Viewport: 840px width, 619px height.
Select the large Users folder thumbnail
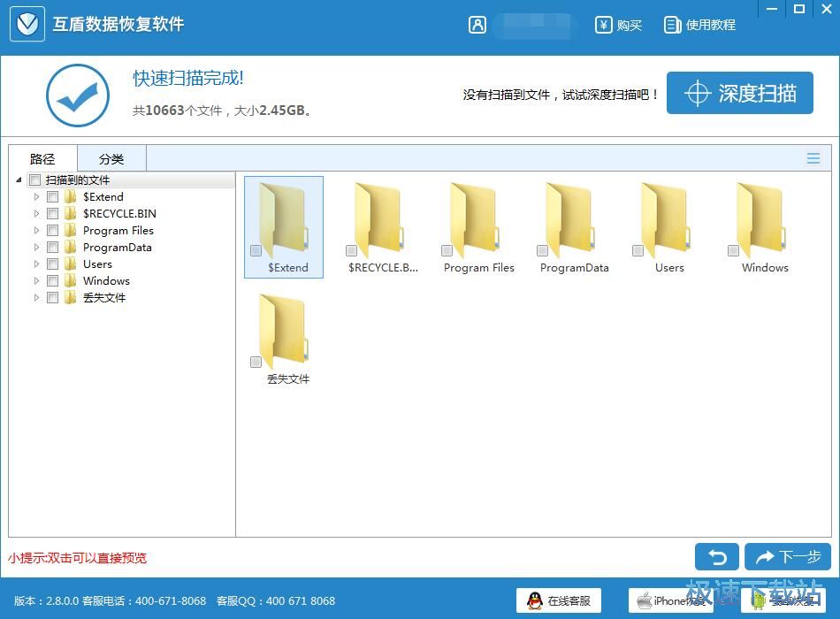[665, 221]
